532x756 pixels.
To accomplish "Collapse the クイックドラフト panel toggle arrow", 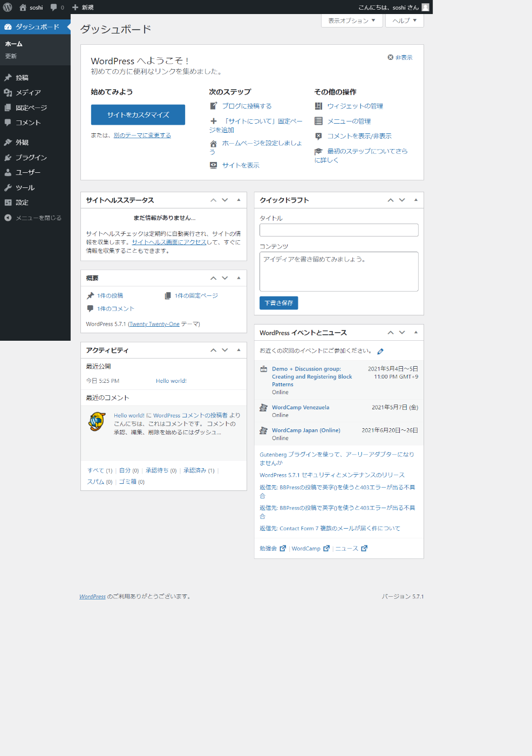I will (x=415, y=200).
